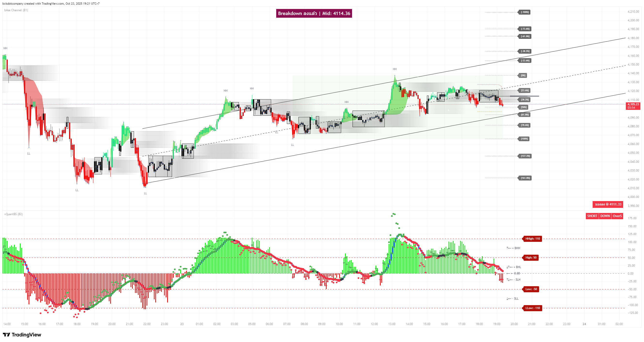Image resolution: width=644 pixels, height=342 pixels.
Task: Click the red label reading @ 4111.33
Action: click(x=608, y=204)
